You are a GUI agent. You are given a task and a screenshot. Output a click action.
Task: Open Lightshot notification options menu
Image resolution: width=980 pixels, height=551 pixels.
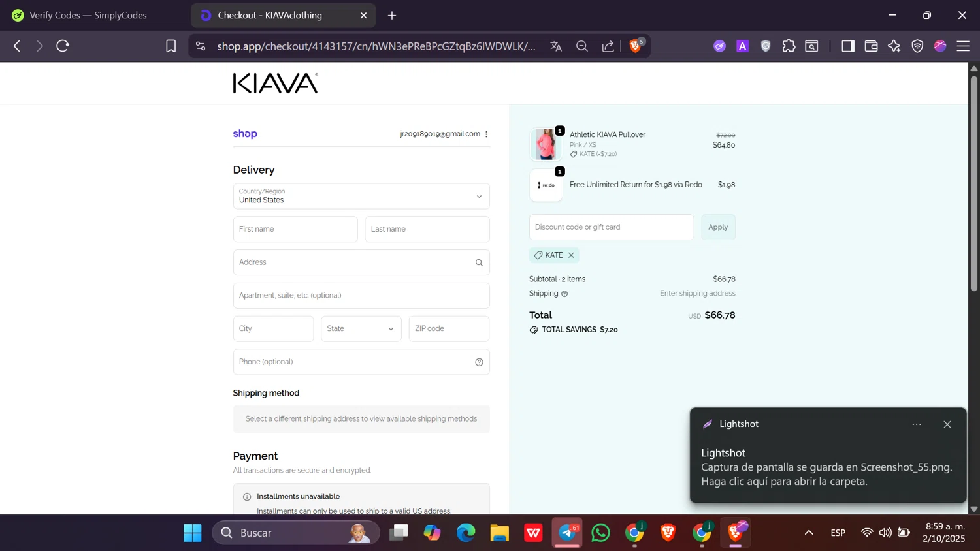(917, 424)
